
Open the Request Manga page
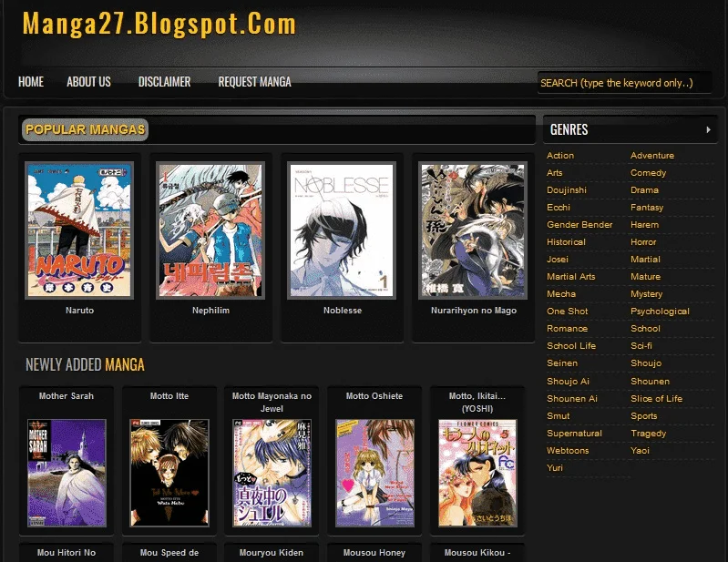coord(254,82)
